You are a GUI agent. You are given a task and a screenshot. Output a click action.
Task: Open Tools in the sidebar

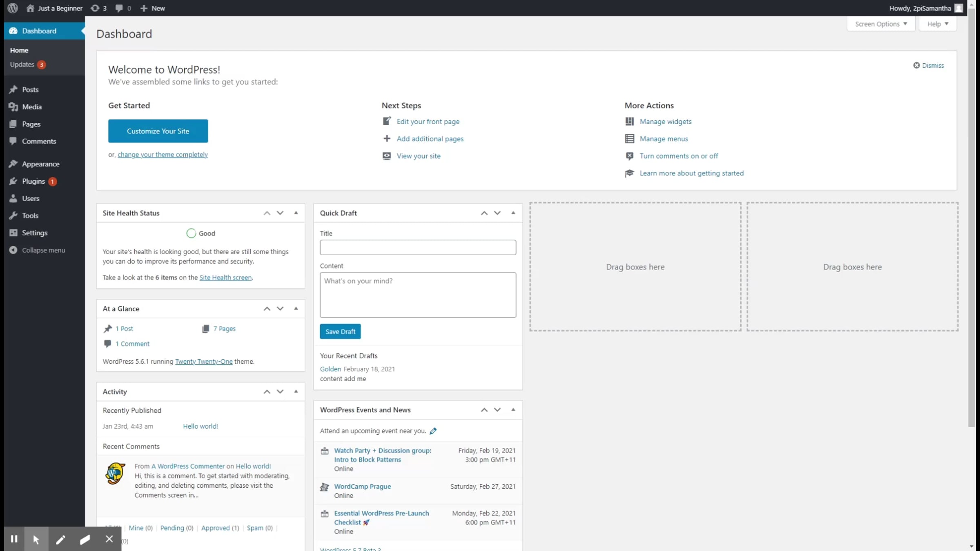(30, 216)
